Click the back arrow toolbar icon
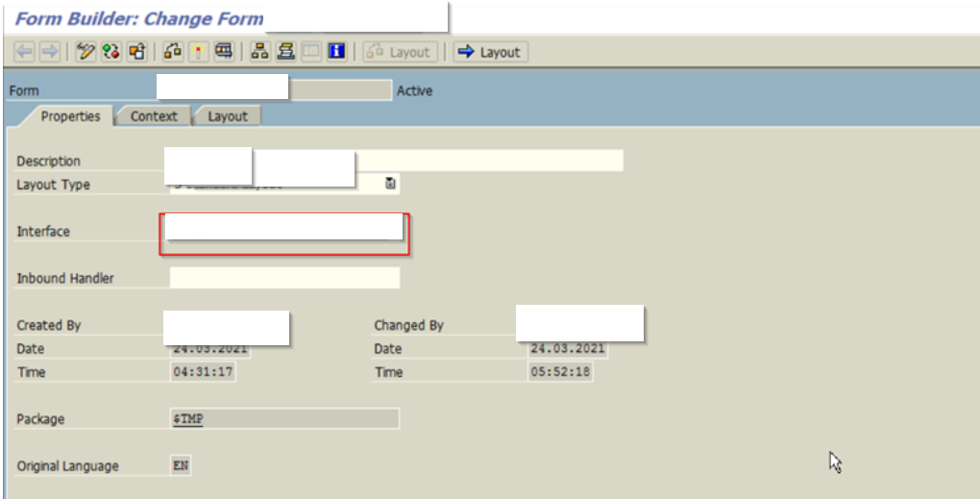980x500 pixels. click(x=24, y=52)
